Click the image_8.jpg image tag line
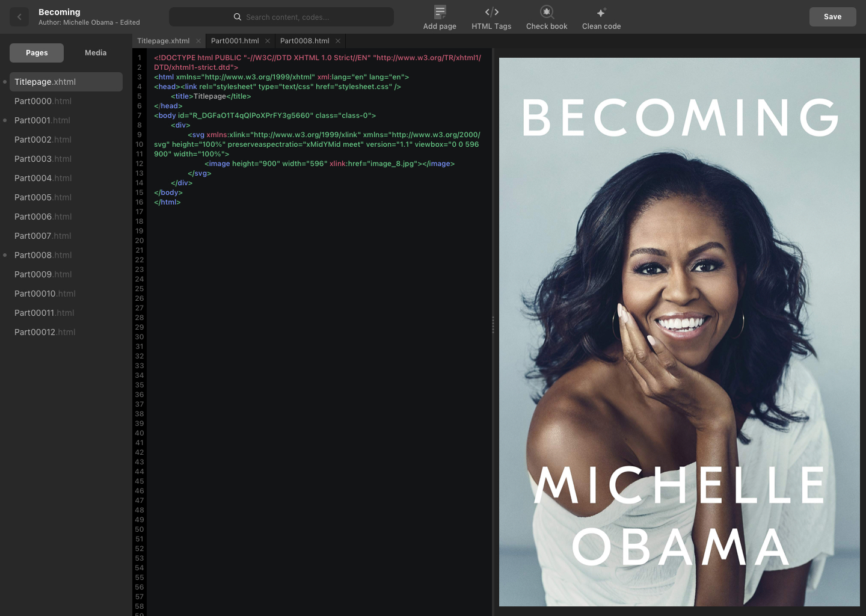866x616 pixels. [330, 164]
